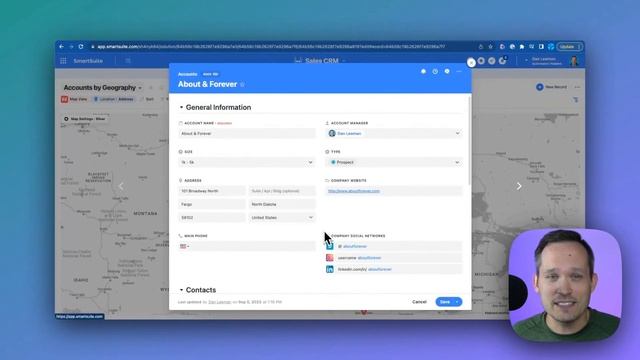Screen dimensions: 640x360
Task: Open the company website link
Action: tap(354, 191)
